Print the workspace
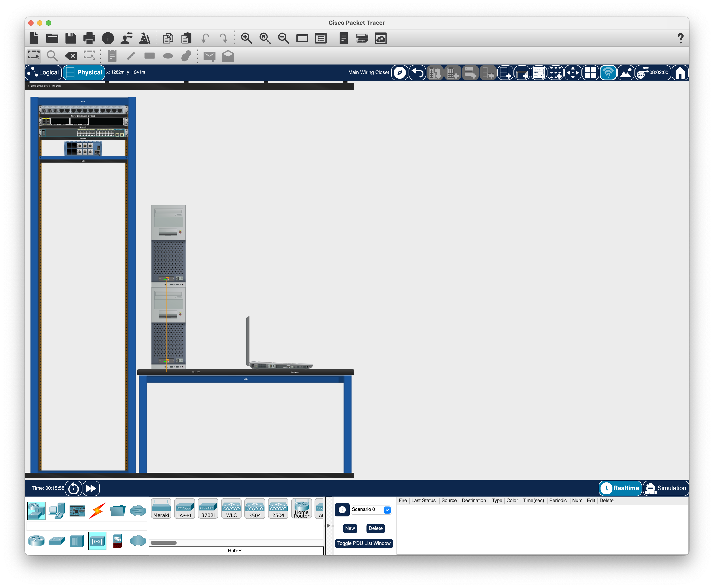Viewport: 714px width, 588px height. click(89, 38)
